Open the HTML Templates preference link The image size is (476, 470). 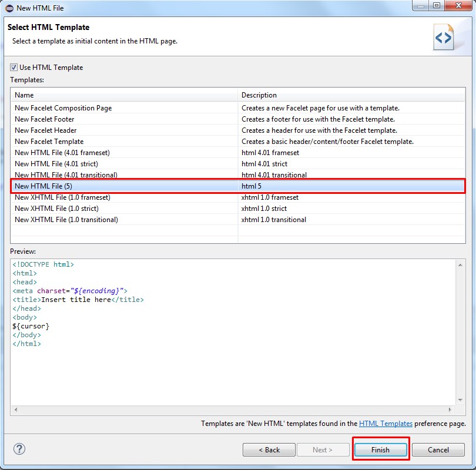click(x=386, y=423)
